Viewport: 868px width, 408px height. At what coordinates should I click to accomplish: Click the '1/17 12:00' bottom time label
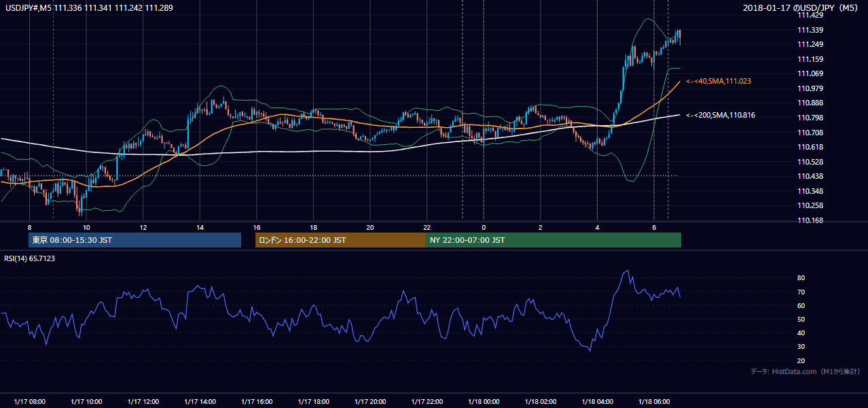tap(143, 401)
